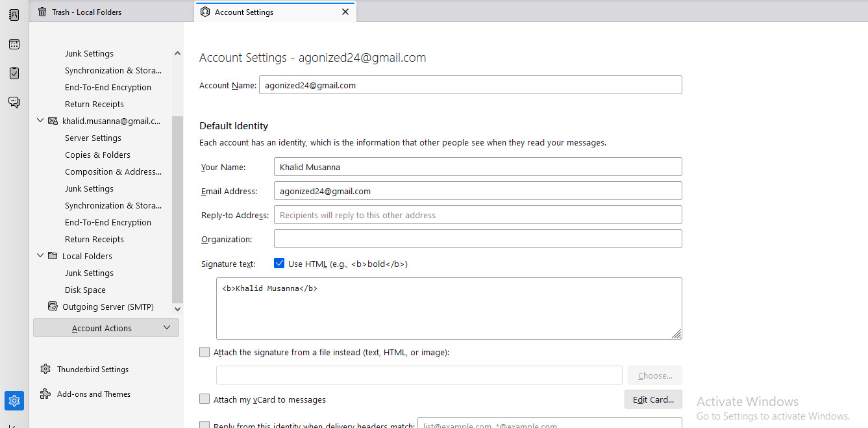Click inside the signature text box

pyautogui.click(x=449, y=308)
